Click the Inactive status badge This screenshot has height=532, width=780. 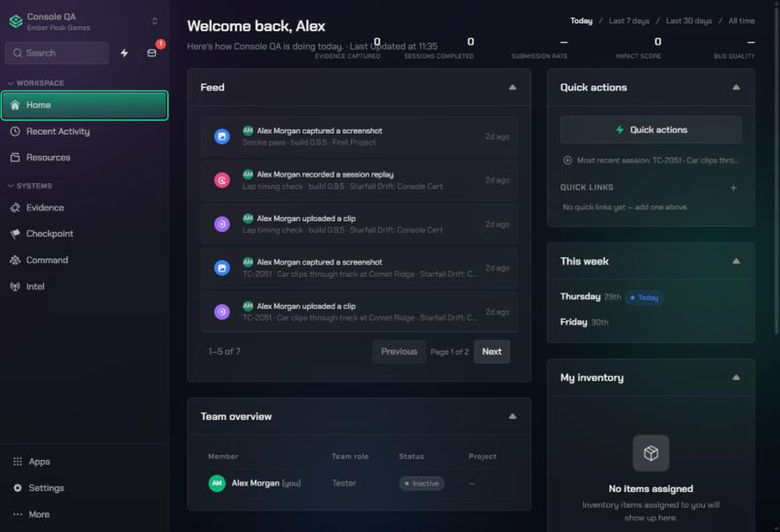[422, 483]
